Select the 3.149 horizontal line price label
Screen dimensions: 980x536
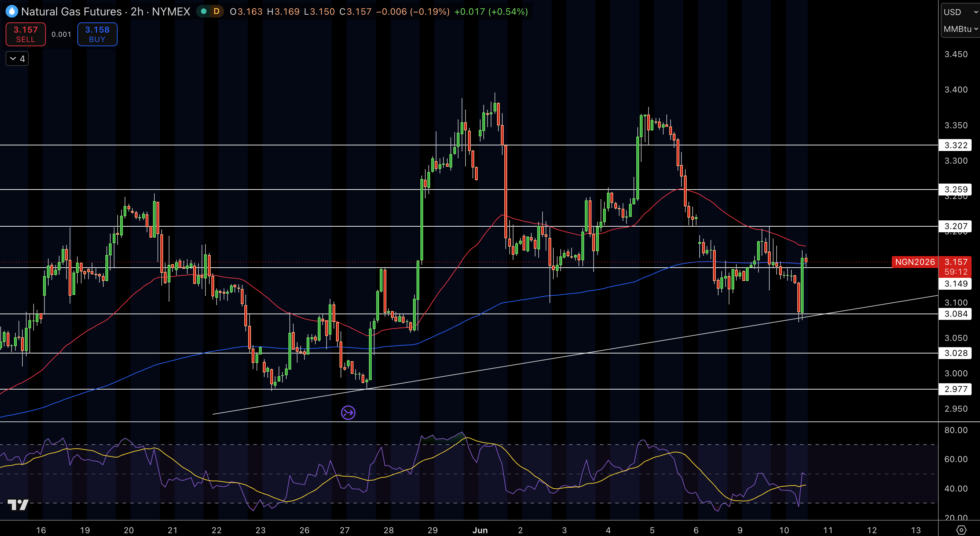point(955,284)
